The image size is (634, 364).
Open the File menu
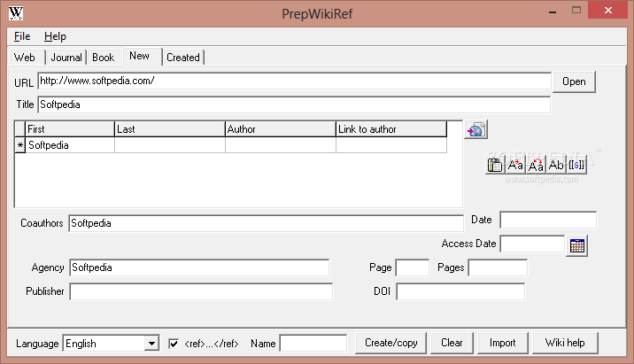tap(22, 36)
